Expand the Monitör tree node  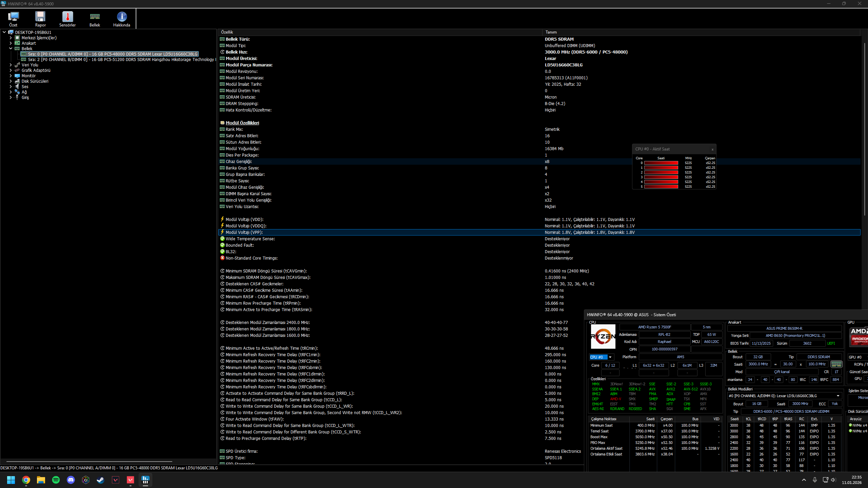click(x=11, y=76)
